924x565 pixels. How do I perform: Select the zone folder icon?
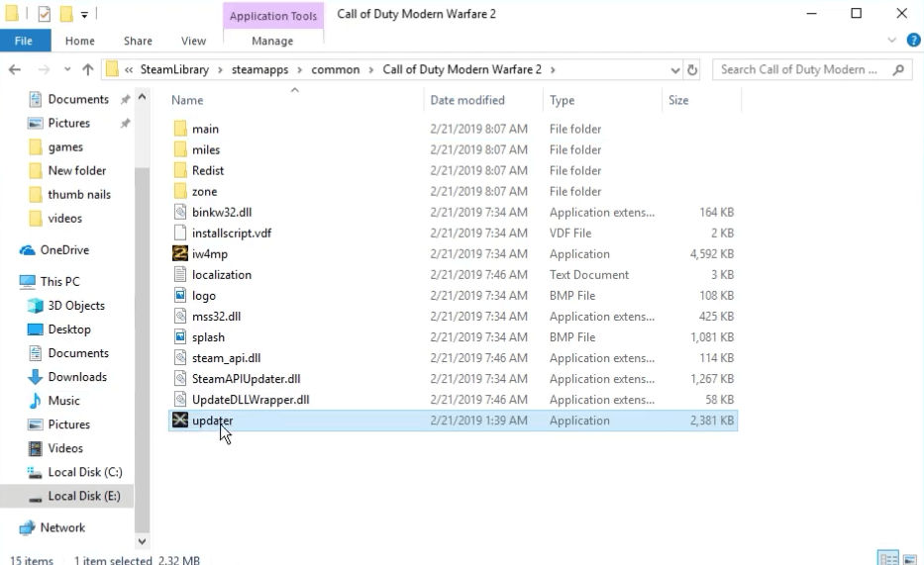click(179, 191)
